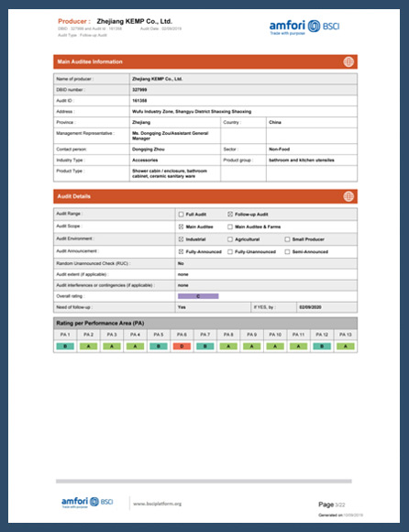
Task: Click the Page 3/22 indicator
Action: pos(331,504)
